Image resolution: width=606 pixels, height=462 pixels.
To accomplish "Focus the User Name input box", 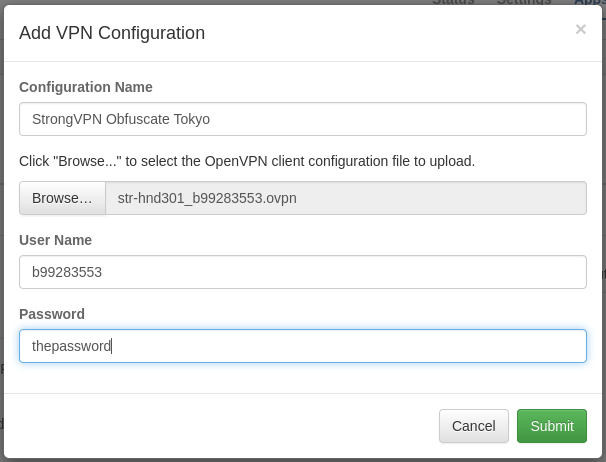I will pos(302,272).
